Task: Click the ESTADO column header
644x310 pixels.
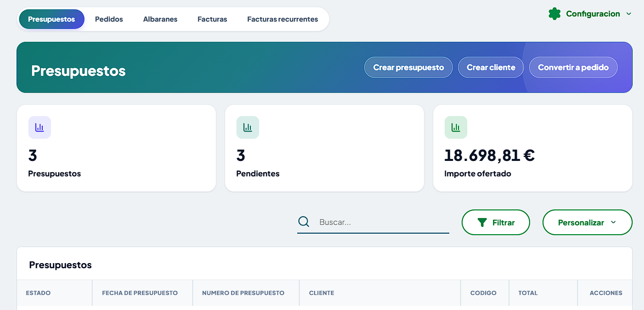Action: pos(55,293)
